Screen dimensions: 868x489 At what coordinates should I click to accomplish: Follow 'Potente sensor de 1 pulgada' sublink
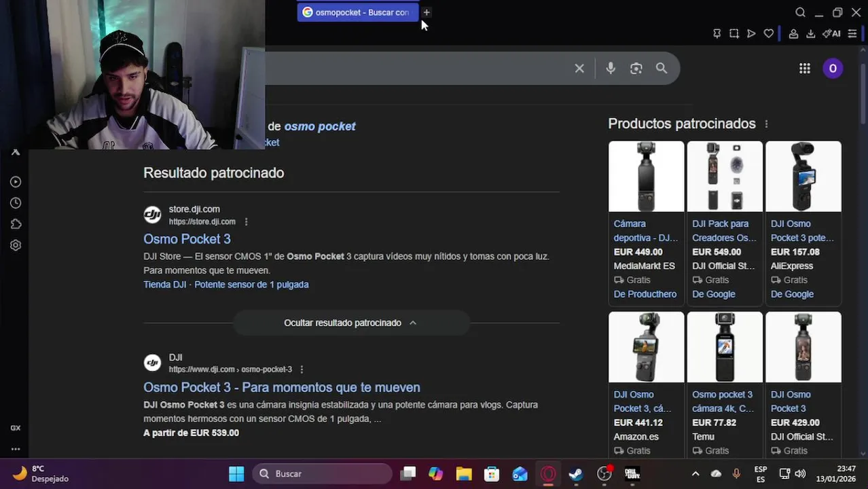coord(251,285)
